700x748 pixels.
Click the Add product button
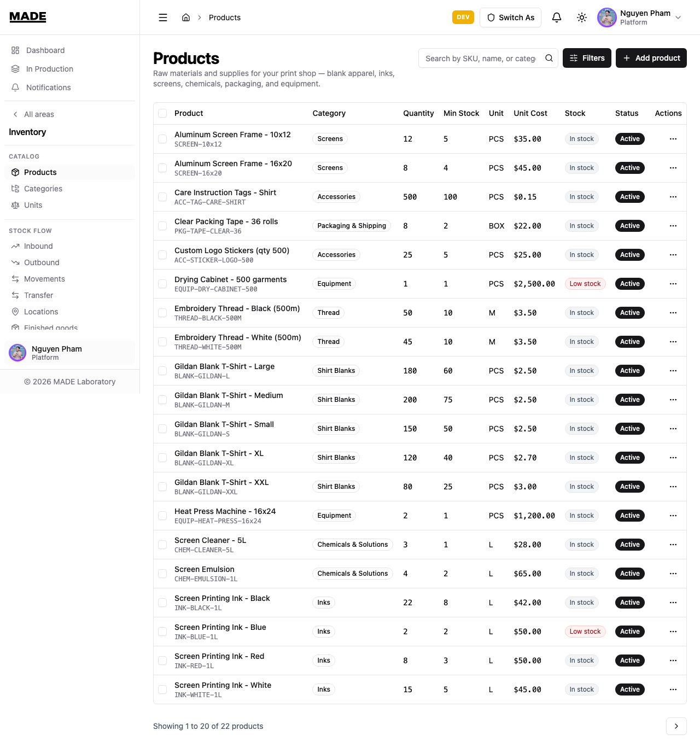pyautogui.click(x=651, y=58)
